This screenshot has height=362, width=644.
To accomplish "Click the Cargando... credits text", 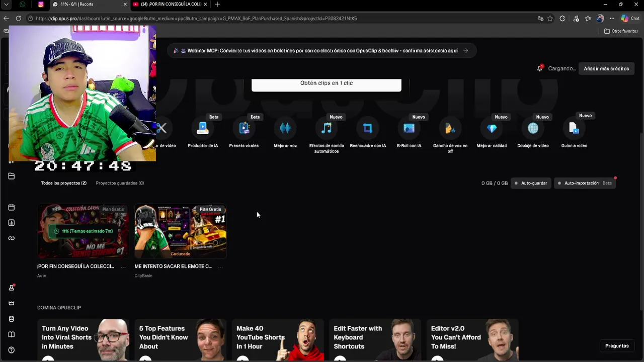I will point(562,68).
